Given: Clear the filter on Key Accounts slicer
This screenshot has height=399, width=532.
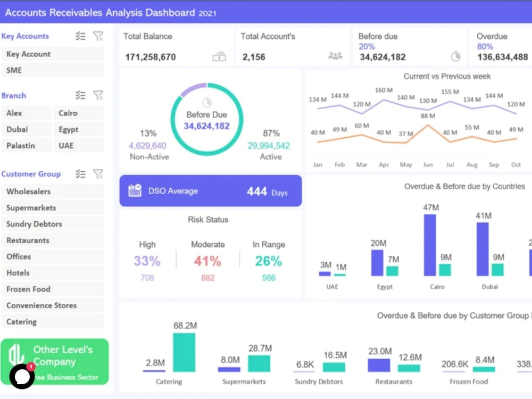Looking at the screenshot, I should (98, 36).
